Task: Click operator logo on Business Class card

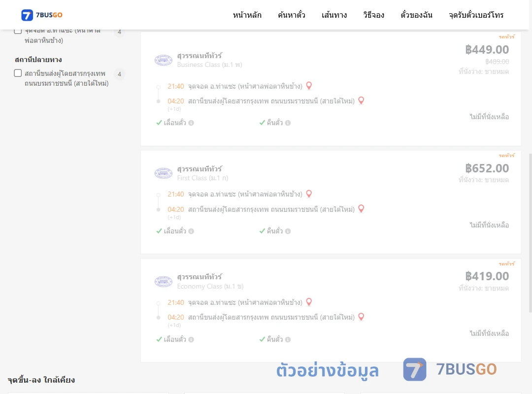Action: [163, 60]
